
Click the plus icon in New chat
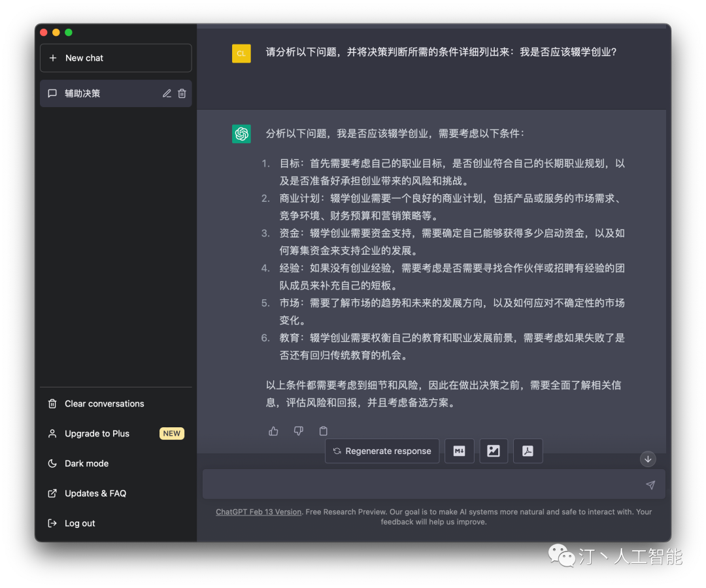[x=53, y=58]
